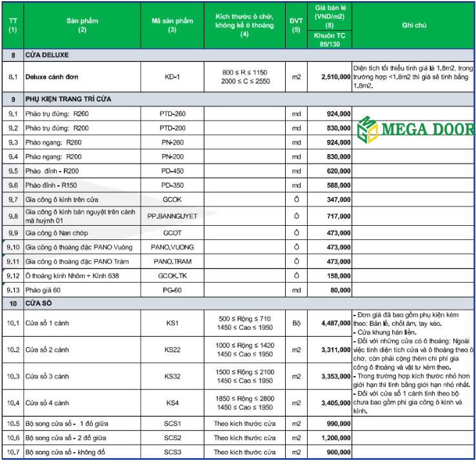This screenshot has width=476, height=460.
Task: Click the Mã sản phẩm (3) column header
Action: pyautogui.click(x=172, y=25)
